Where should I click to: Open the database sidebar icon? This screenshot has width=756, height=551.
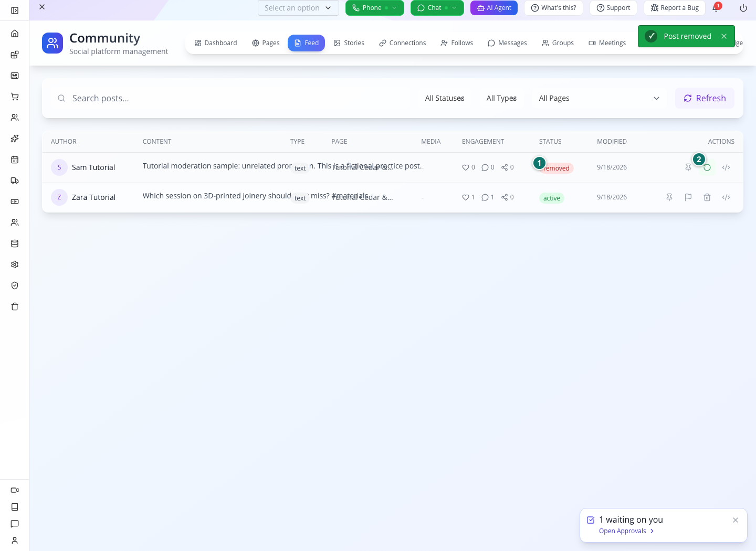click(x=15, y=243)
